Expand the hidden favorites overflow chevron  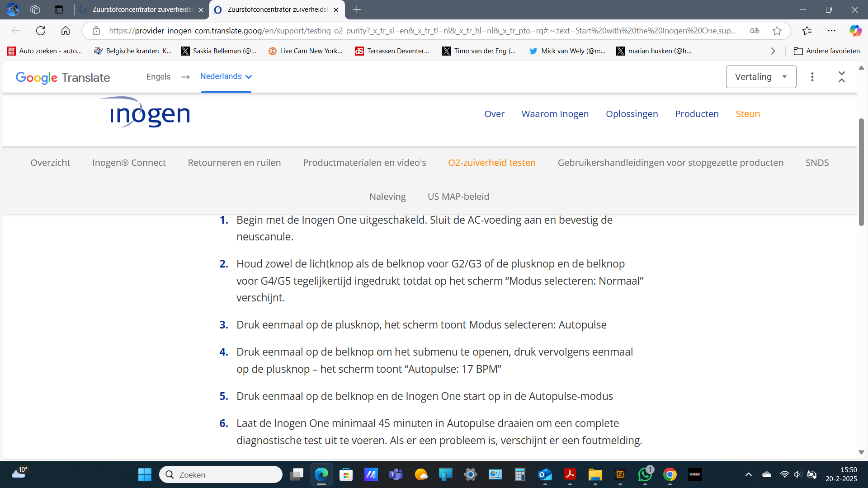[x=773, y=51]
